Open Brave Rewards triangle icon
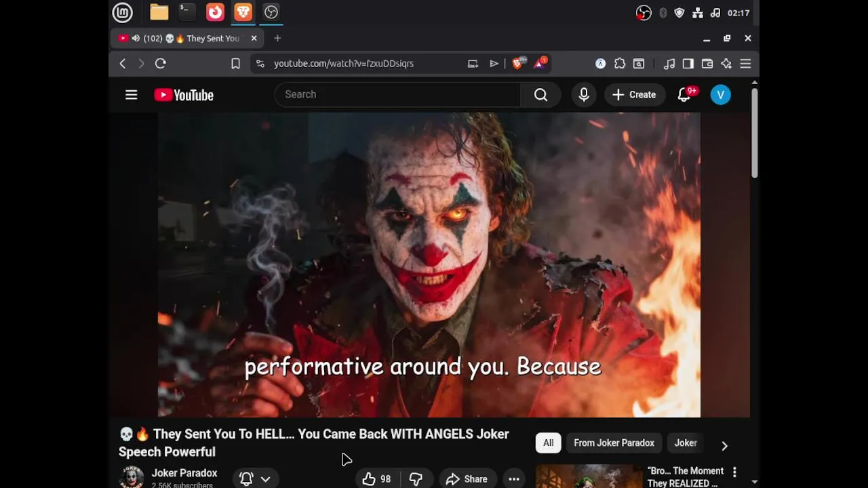Image resolution: width=868 pixels, height=488 pixels. [x=540, y=63]
